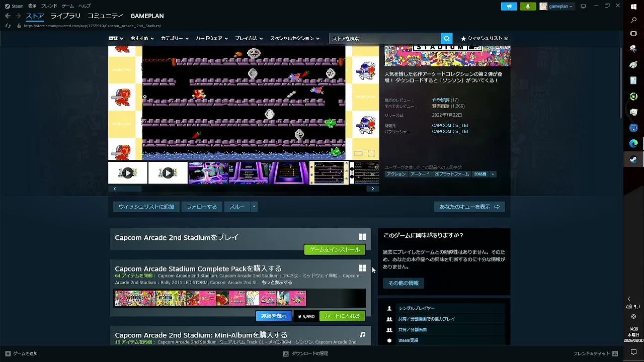
Task: Open the ヘルプ menu
Action: pos(85,6)
